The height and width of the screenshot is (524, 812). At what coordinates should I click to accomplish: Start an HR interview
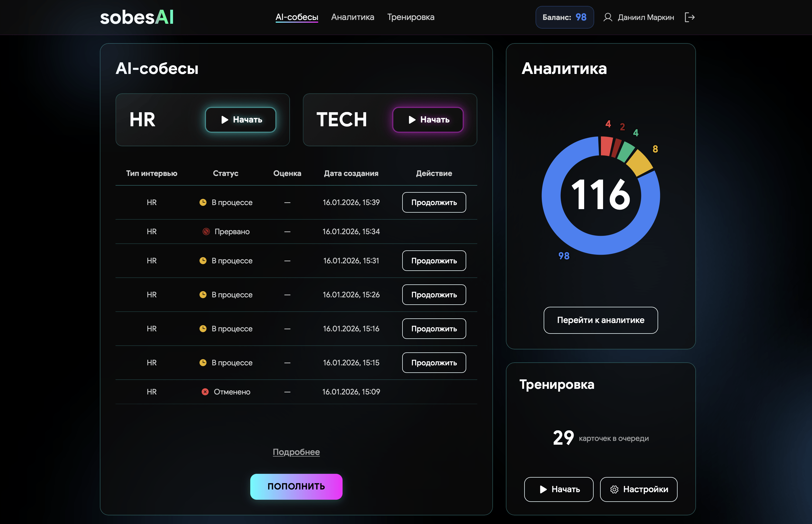240,120
